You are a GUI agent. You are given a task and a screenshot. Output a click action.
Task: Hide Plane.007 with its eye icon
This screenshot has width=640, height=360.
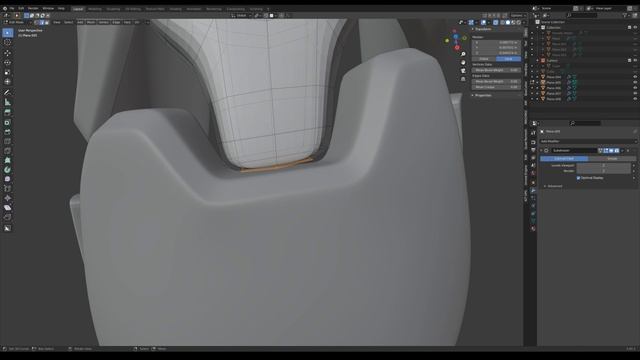[x=635, y=93]
